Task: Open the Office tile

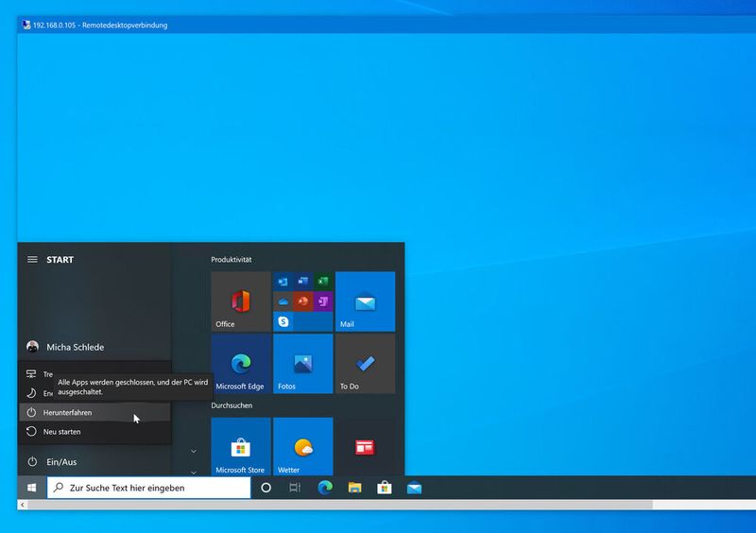Action: (x=241, y=301)
